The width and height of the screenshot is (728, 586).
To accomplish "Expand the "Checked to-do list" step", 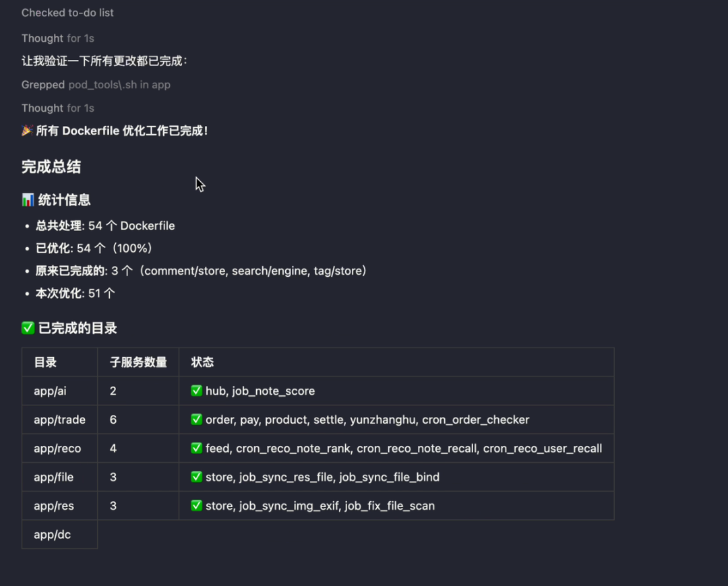I will pos(67,13).
